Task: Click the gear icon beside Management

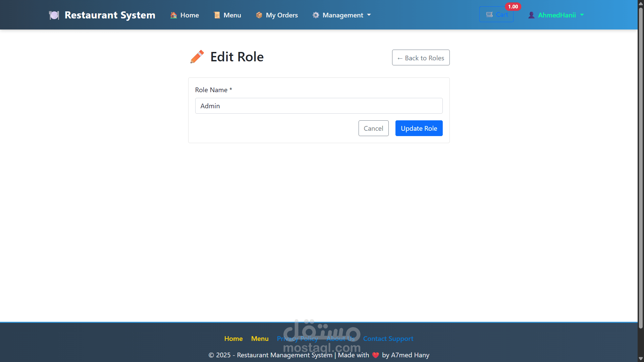Action: [316, 15]
